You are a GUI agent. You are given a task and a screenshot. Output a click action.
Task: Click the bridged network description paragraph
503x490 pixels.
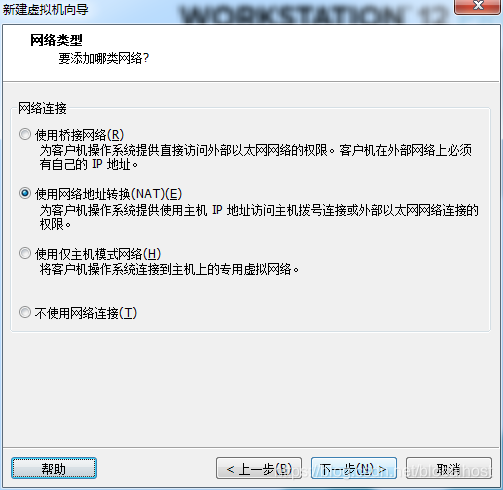tap(256, 157)
